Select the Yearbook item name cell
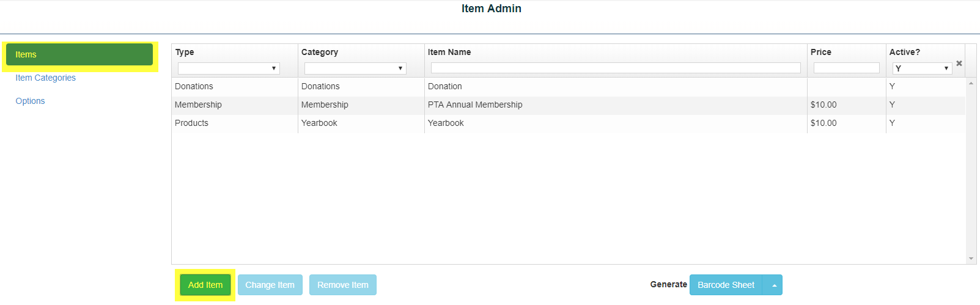The image size is (980, 305). pyautogui.click(x=616, y=123)
